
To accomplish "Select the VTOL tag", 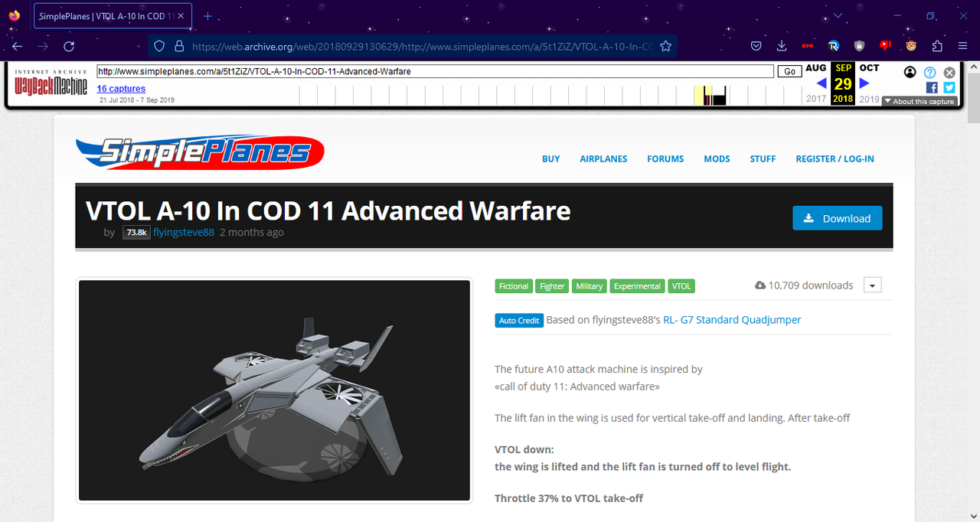I will [x=681, y=286].
